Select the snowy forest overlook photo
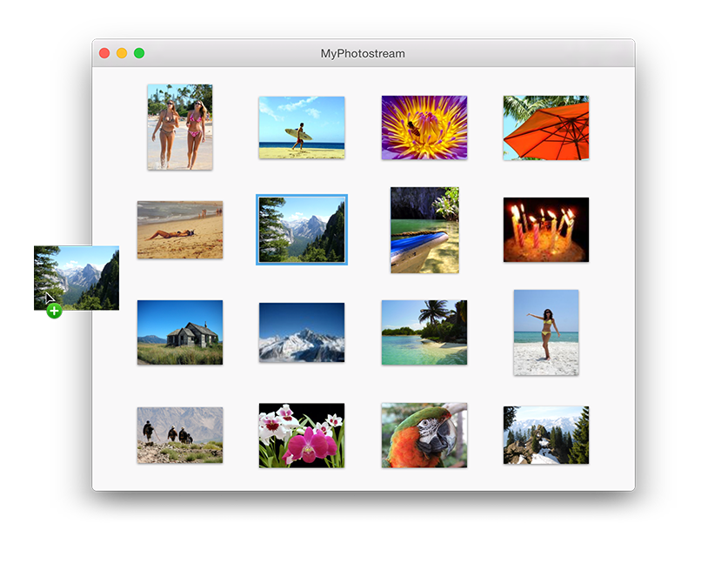This screenshot has width=728, height=570. click(x=546, y=435)
